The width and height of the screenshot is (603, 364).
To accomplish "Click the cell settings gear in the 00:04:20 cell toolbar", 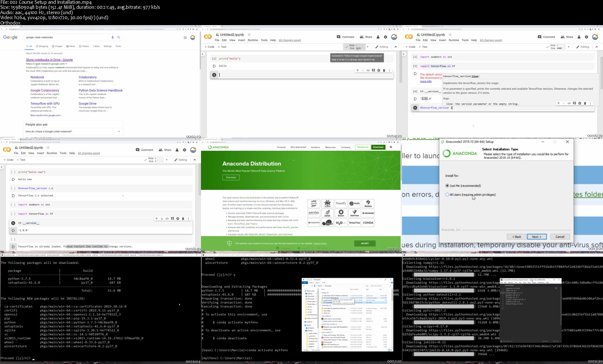I will point(379,70).
